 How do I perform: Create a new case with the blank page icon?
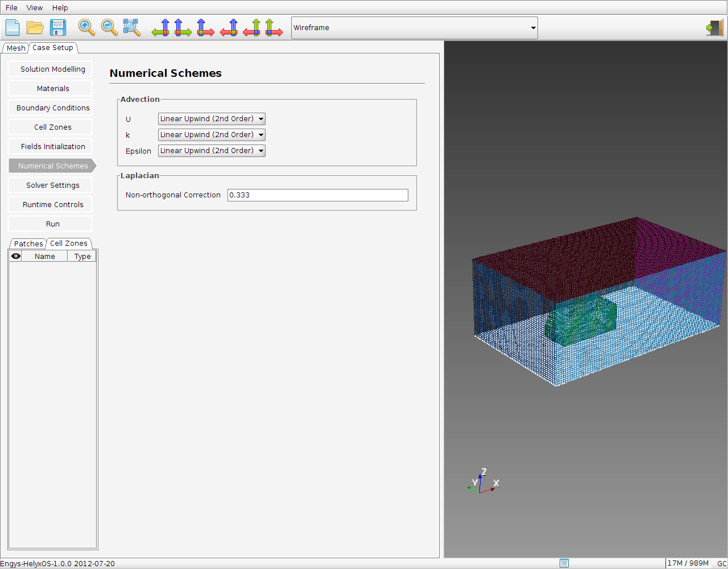[x=13, y=27]
